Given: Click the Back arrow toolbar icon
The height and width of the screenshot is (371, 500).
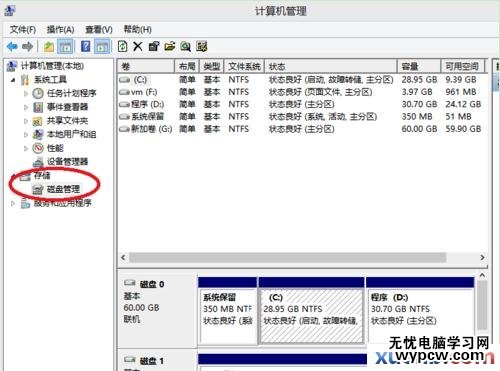Looking at the screenshot, I should pos(12,46).
